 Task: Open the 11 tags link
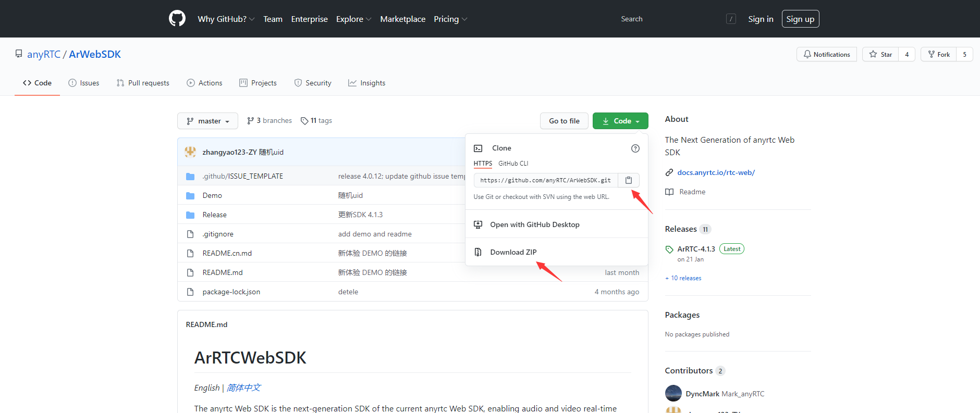[316, 121]
